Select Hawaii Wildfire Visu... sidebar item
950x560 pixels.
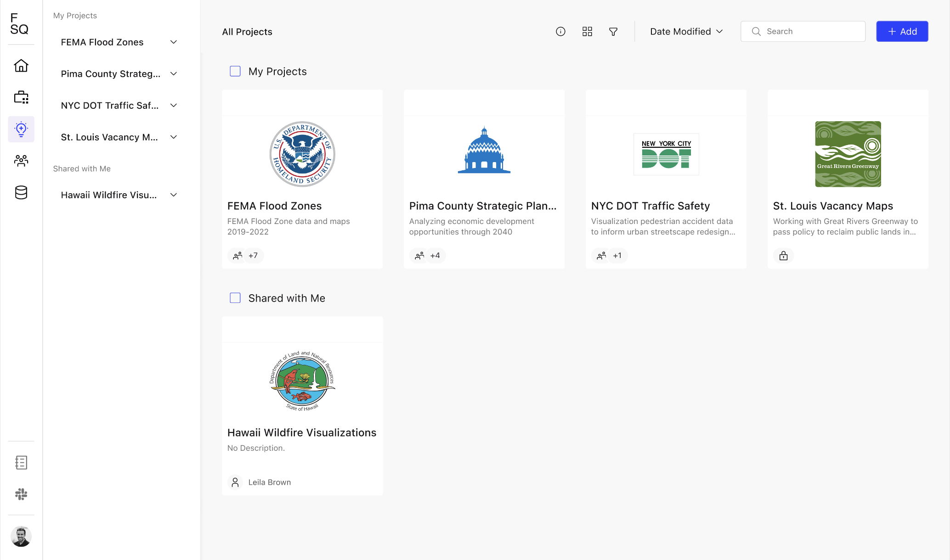tap(109, 195)
